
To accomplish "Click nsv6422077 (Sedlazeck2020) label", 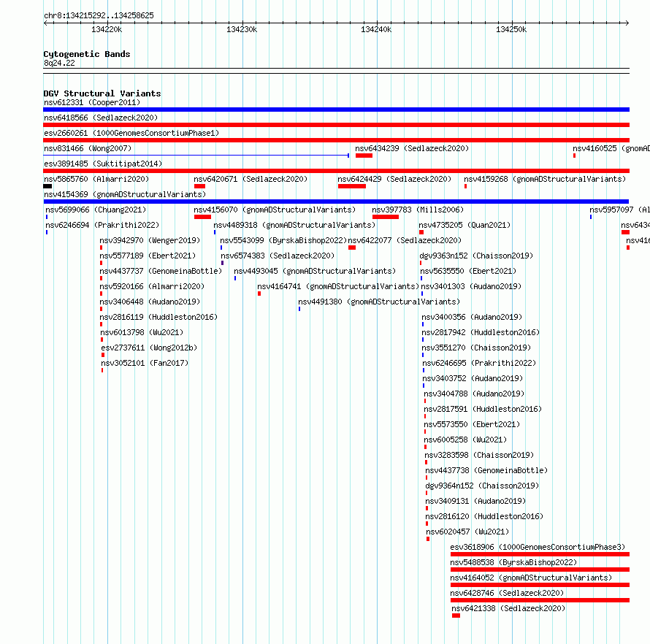I will 405,240.
